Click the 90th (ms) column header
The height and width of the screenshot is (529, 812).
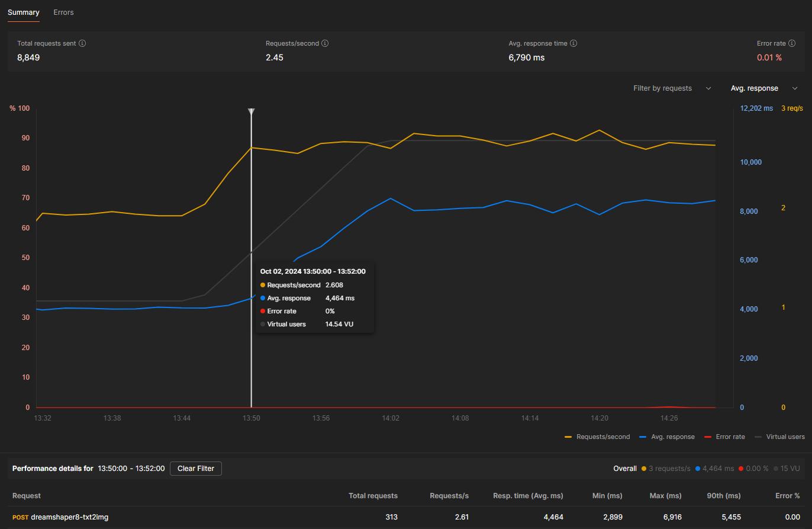pos(724,496)
